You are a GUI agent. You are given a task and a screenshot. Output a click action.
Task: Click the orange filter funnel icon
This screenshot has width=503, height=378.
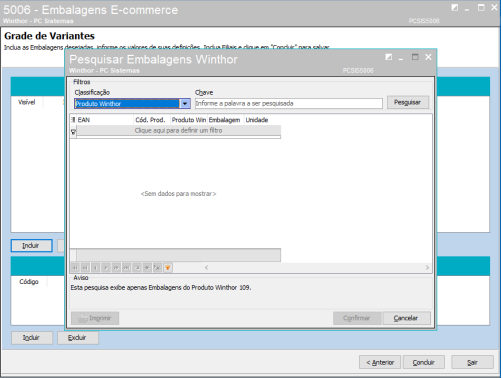tap(168, 268)
